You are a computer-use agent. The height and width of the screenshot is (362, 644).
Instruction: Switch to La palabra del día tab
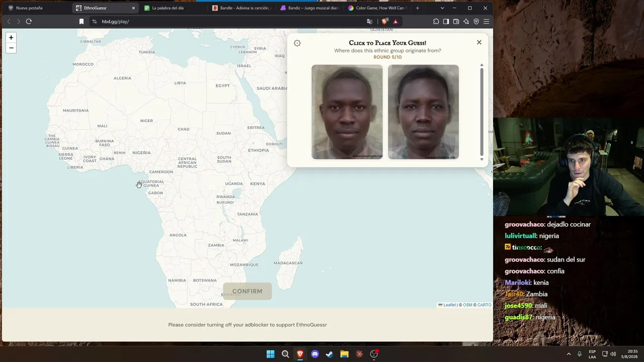tap(173, 8)
